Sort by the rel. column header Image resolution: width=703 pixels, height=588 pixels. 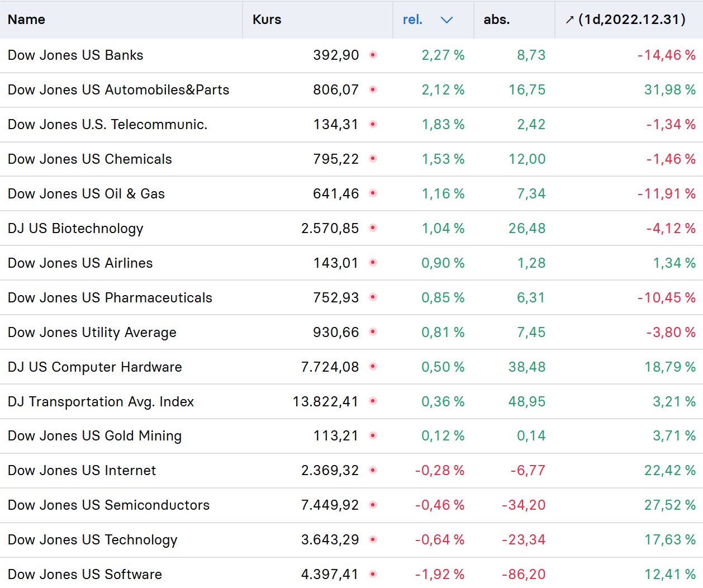click(x=412, y=20)
